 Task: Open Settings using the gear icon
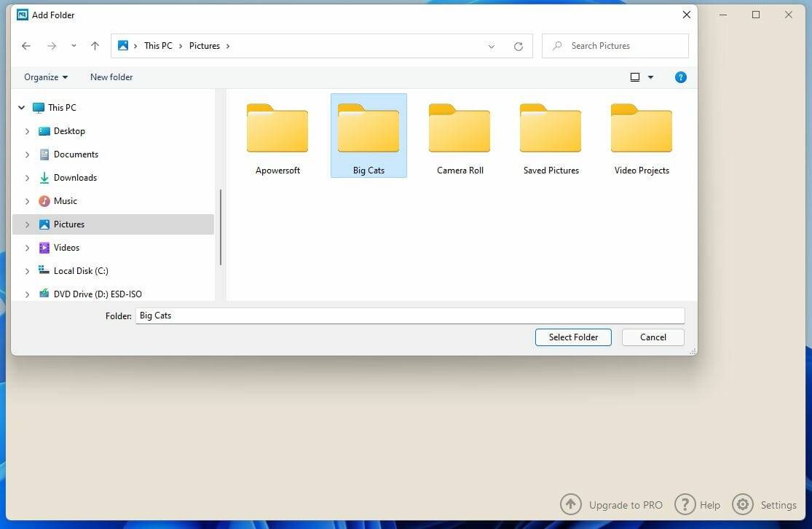pos(743,503)
